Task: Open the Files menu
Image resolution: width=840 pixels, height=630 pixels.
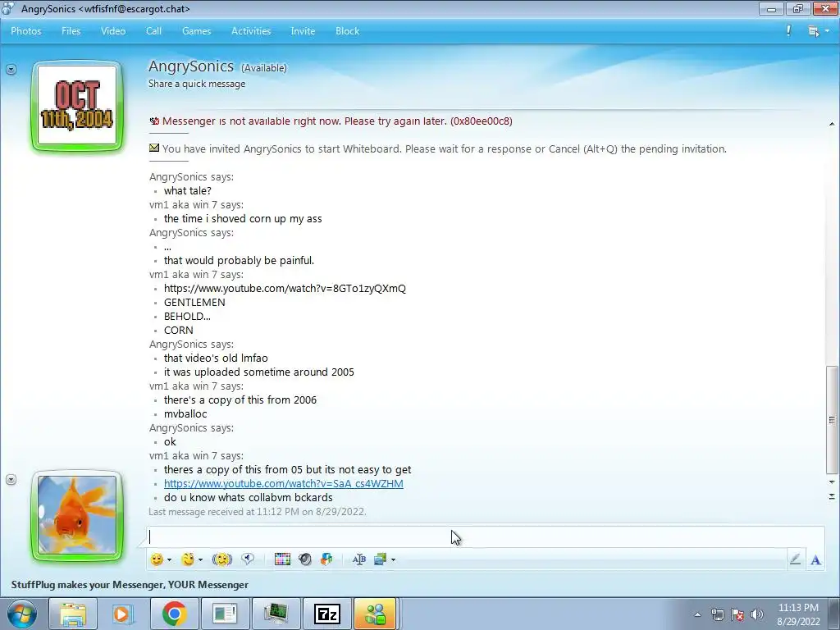Action: pos(71,31)
